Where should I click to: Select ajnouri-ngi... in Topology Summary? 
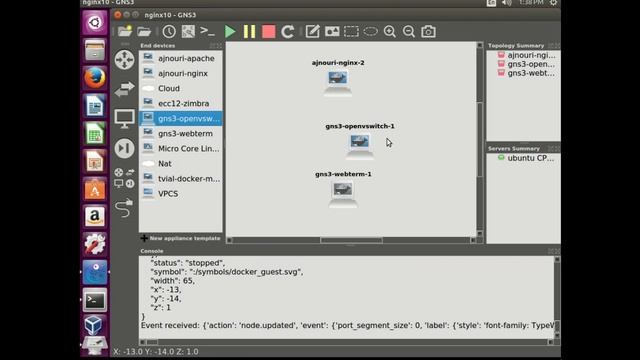tap(526, 55)
